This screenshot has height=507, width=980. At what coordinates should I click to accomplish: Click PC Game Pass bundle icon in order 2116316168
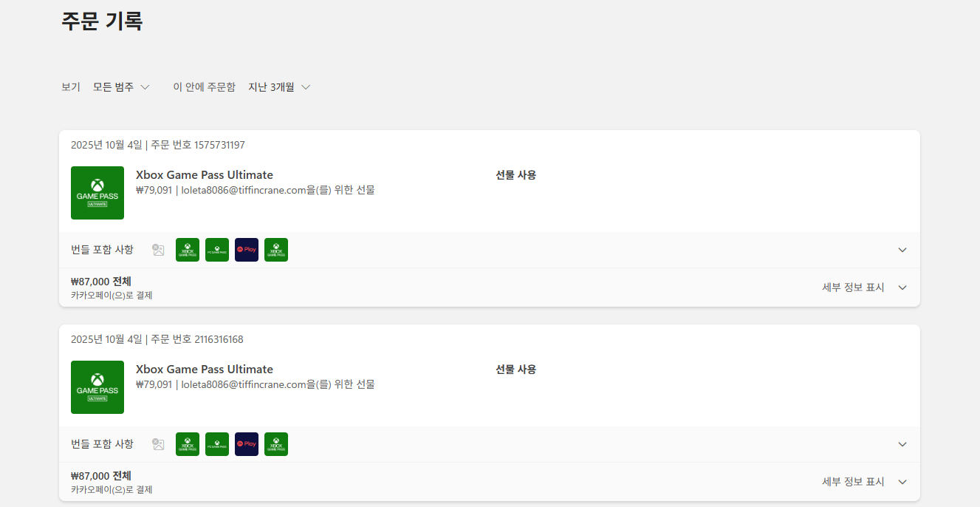[x=217, y=444]
